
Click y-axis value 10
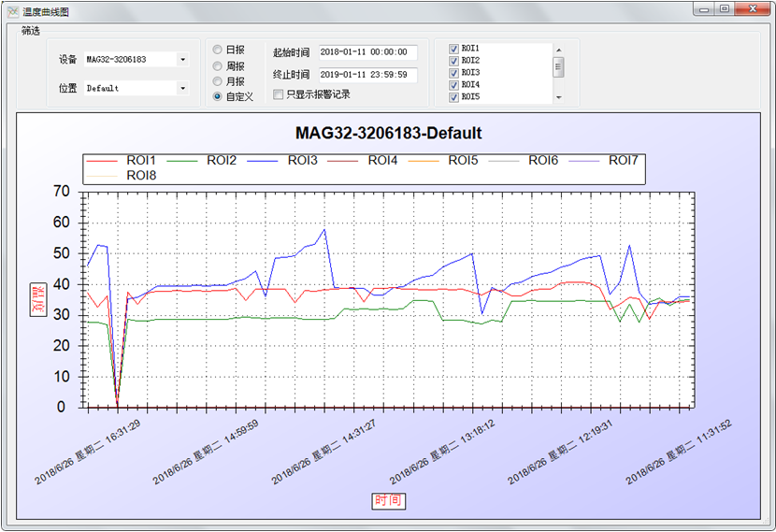pyautogui.click(x=62, y=377)
